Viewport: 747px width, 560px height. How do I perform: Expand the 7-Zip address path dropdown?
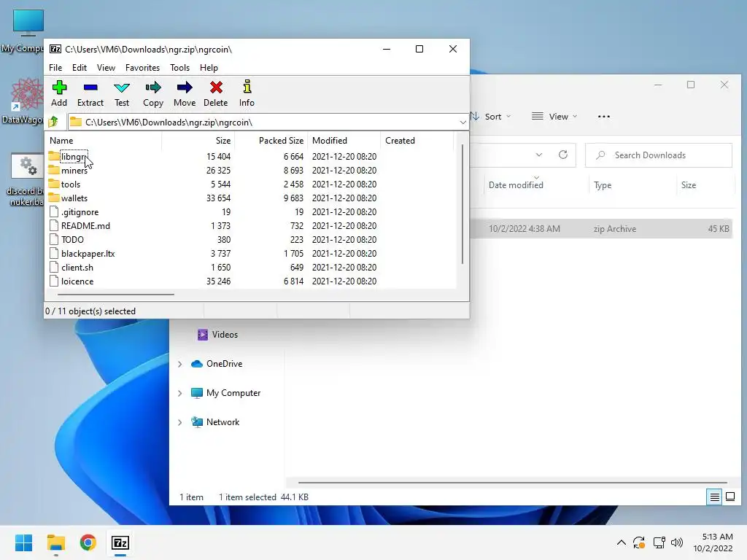(x=462, y=122)
